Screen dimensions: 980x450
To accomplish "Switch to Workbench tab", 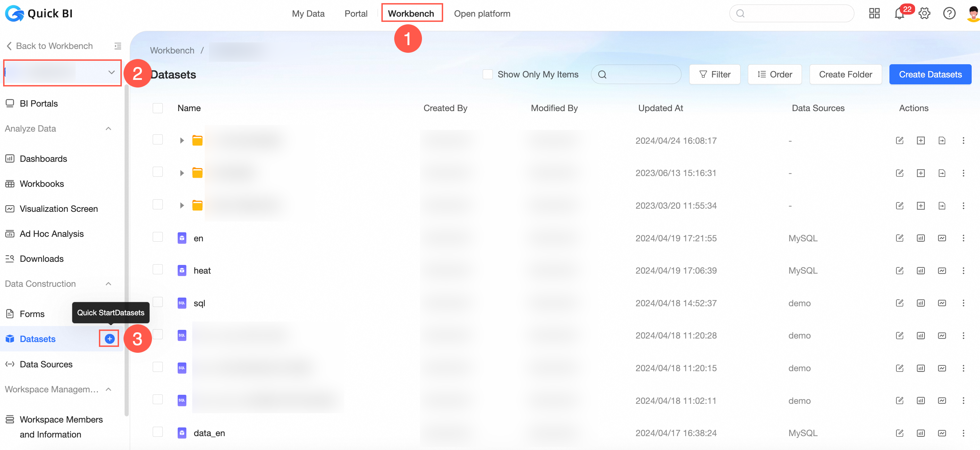I will 411,14.
